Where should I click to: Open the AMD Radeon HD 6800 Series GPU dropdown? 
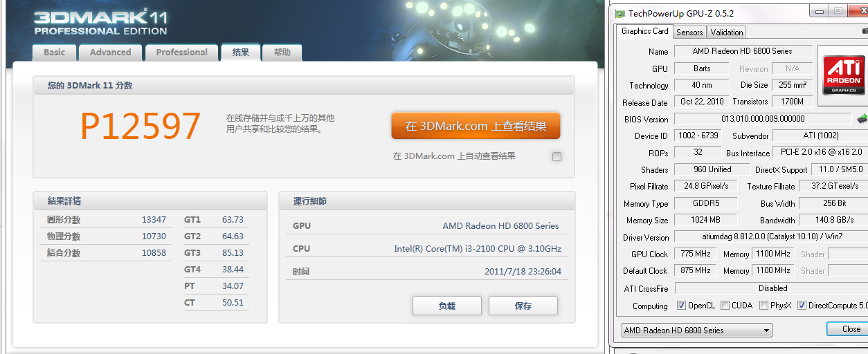coord(696,330)
